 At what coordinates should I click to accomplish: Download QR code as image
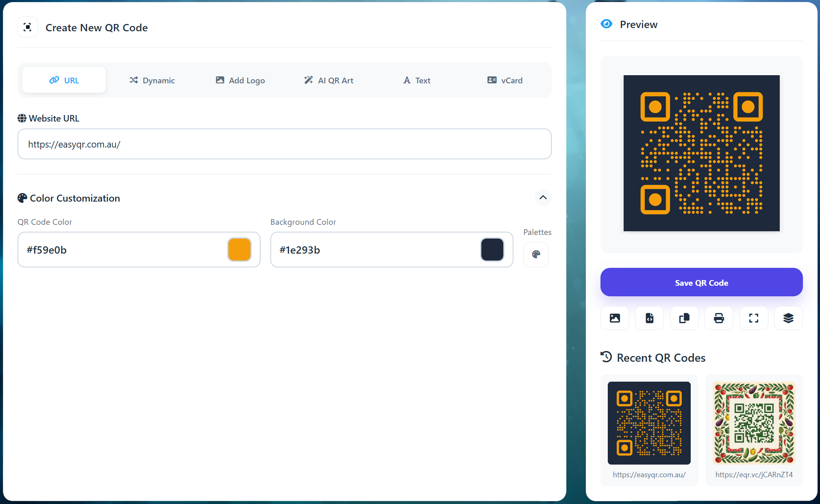tap(614, 318)
